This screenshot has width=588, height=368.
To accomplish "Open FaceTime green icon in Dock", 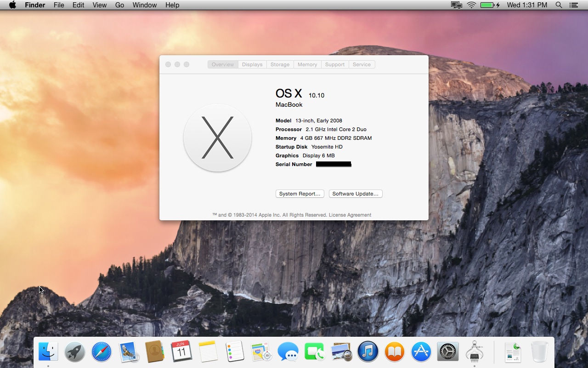I will click(x=315, y=352).
